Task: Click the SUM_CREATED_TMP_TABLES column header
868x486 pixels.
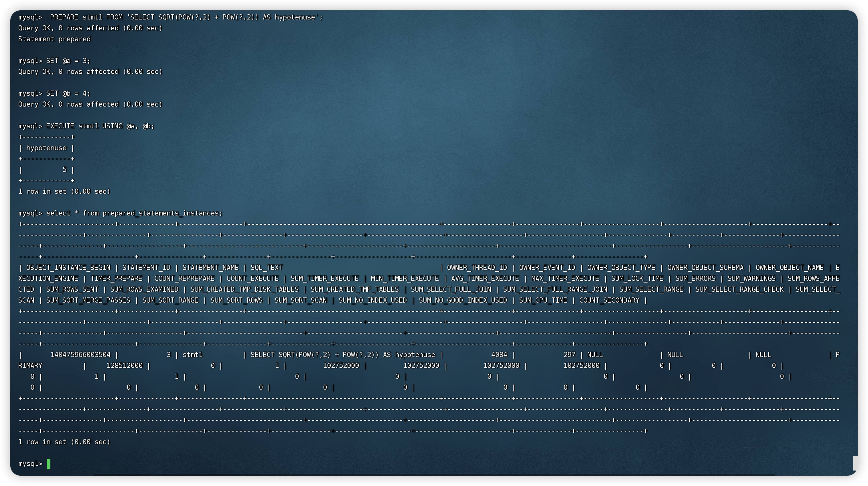Action: (354, 289)
